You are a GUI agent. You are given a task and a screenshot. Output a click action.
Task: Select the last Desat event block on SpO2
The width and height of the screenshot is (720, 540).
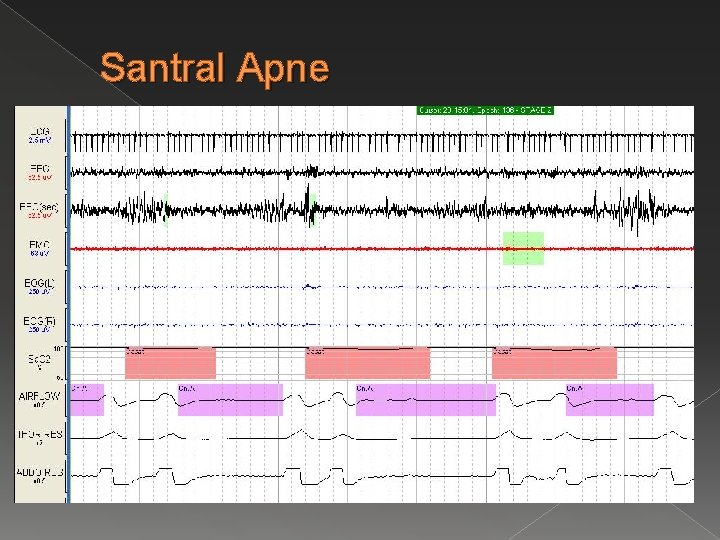pyautogui.click(x=554, y=363)
